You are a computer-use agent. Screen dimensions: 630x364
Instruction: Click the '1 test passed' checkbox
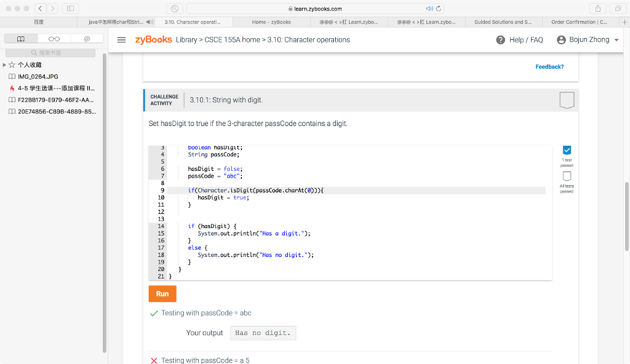(x=567, y=151)
